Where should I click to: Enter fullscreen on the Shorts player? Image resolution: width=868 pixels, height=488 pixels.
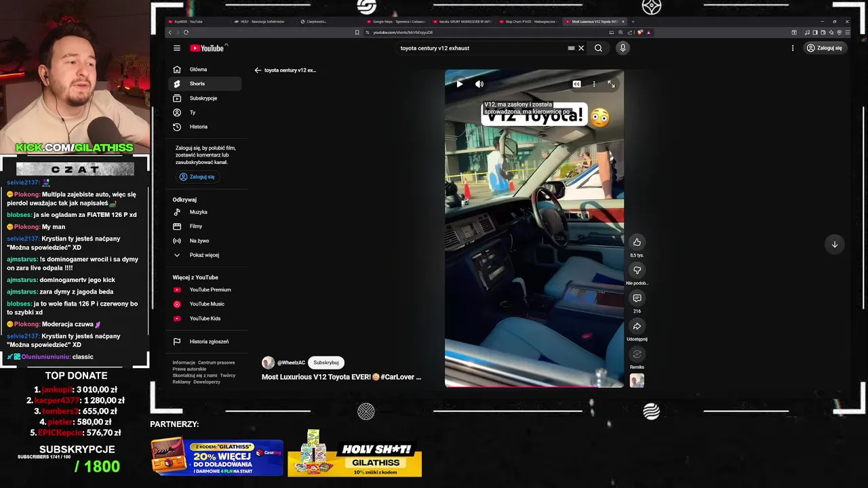(611, 84)
